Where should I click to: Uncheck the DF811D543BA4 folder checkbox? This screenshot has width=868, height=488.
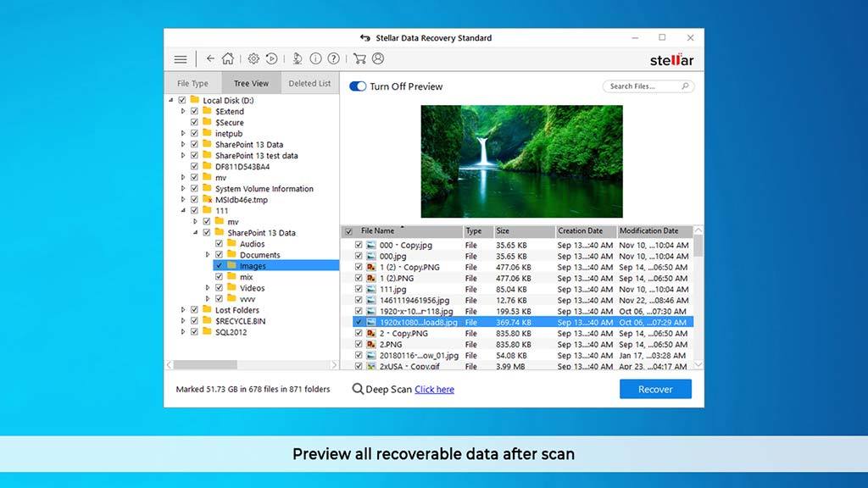point(194,167)
